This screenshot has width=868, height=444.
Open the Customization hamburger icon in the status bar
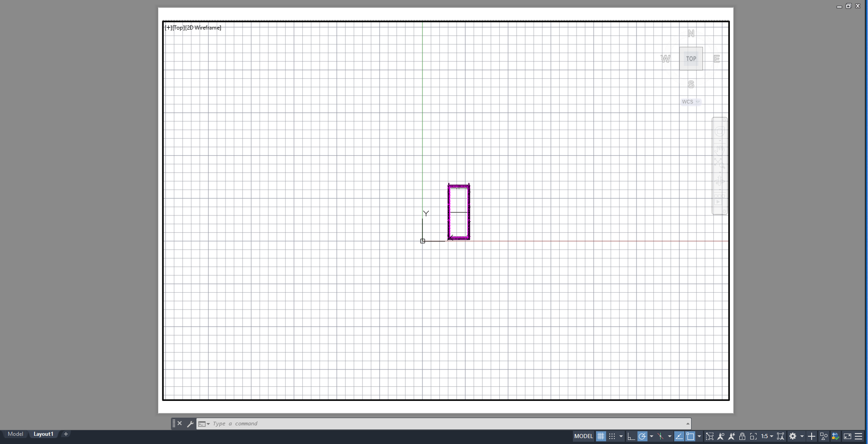(x=858, y=436)
